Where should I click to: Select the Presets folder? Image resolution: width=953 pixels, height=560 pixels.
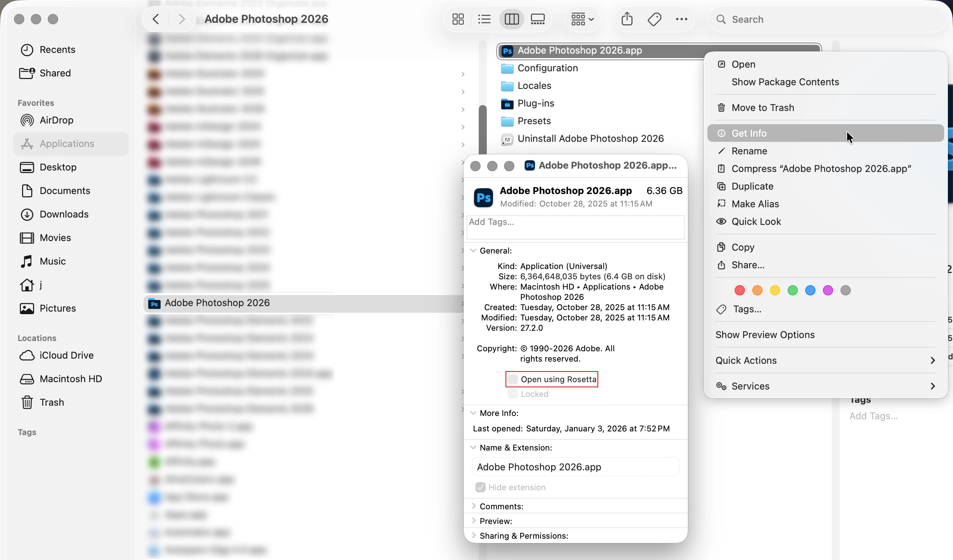coord(526,121)
